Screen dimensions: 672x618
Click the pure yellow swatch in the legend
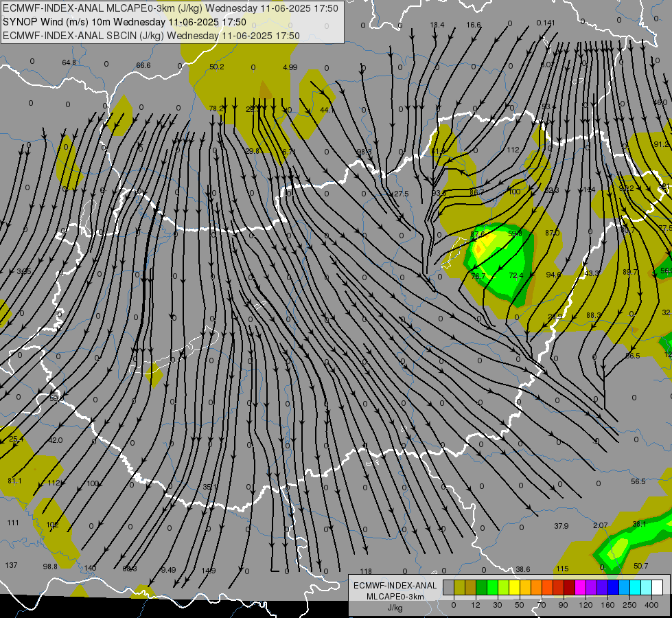coord(514,588)
